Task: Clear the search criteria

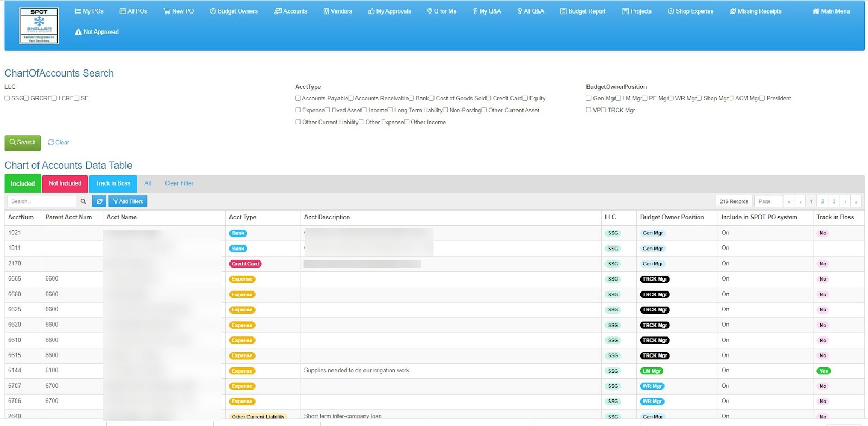Action: [59, 143]
